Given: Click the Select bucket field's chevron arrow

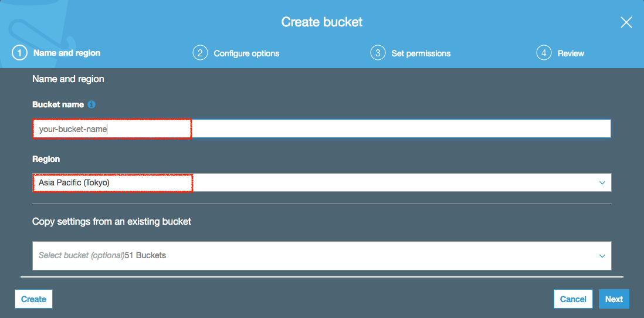Looking at the screenshot, I should [602, 256].
